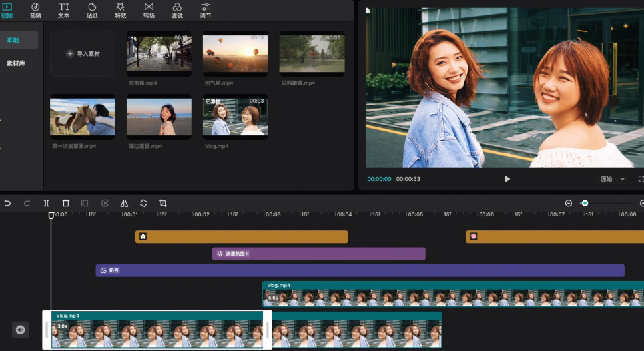The image size is (644, 351).
Task: Click the pink sticker icon on second orange clip
Action: click(x=473, y=236)
